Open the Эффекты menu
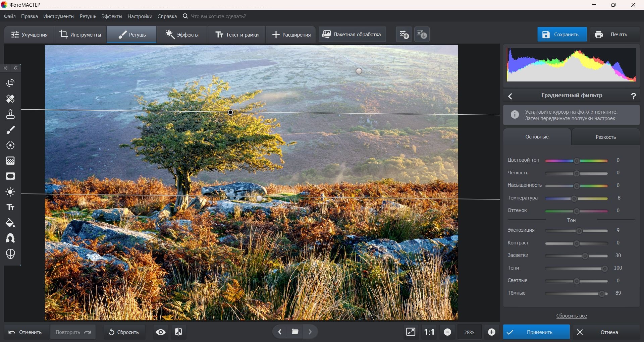644x342 pixels. (112, 16)
